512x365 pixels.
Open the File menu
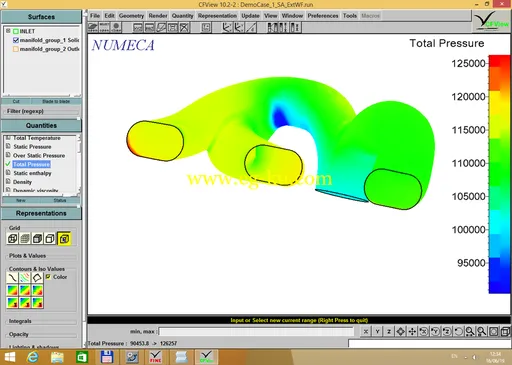pyautogui.click(x=95, y=16)
